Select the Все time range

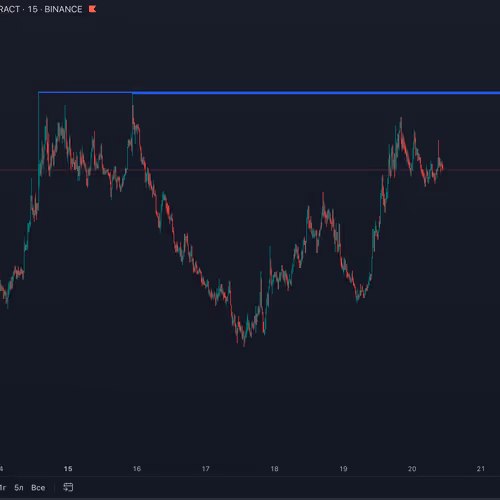point(38,488)
